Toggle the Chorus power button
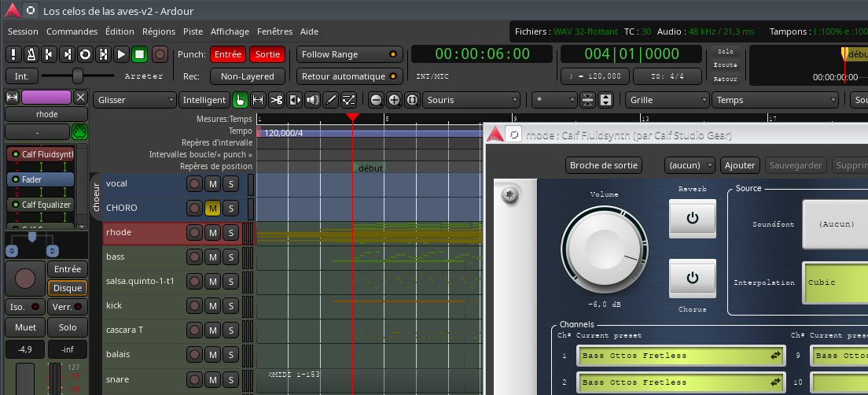Image resolution: width=868 pixels, height=395 pixels. pos(692,278)
